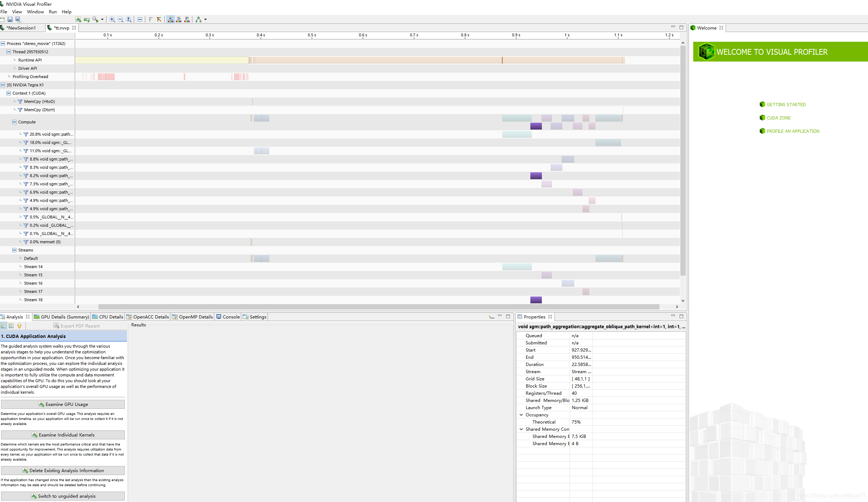Click the fit timeline to window icon

point(129,19)
